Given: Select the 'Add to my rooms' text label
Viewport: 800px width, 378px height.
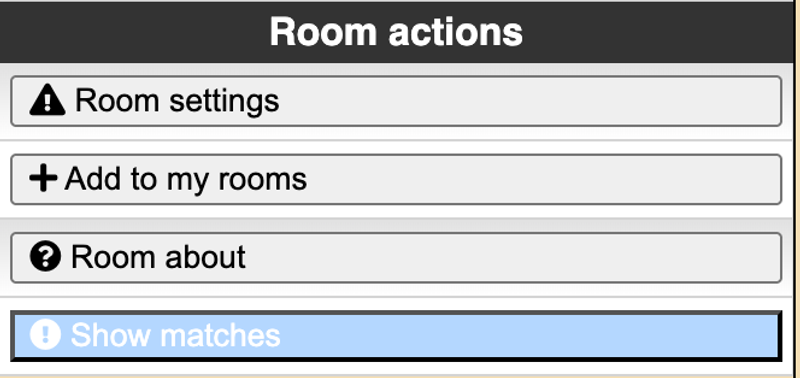Looking at the screenshot, I should tap(186, 179).
